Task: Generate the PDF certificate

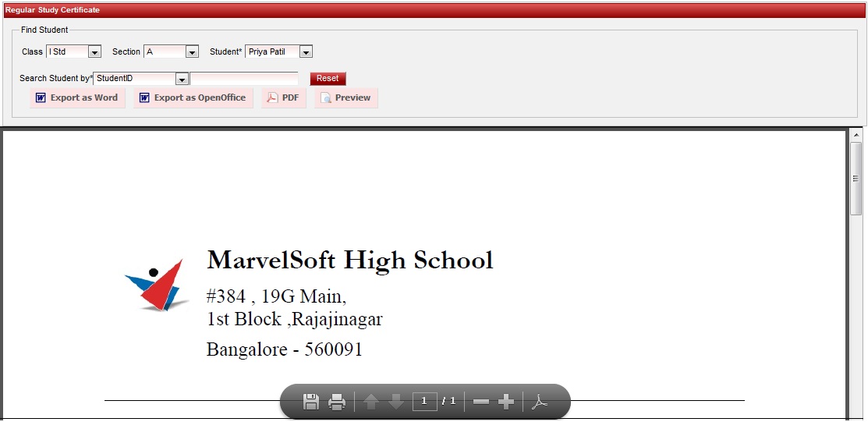Action: [283, 98]
